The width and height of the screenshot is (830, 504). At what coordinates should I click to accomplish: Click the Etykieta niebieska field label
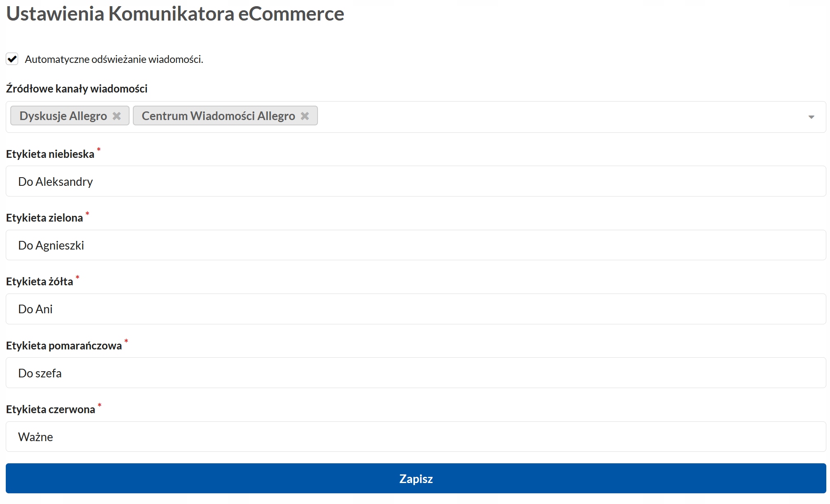[50, 154]
